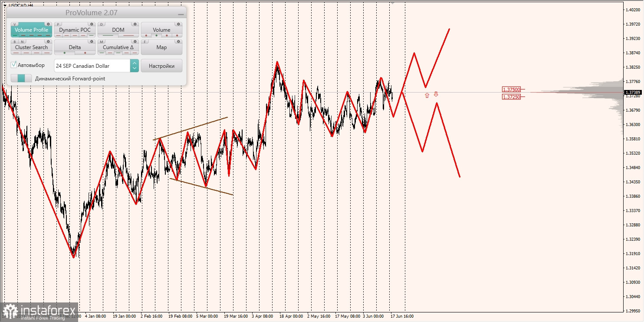The width and height of the screenshot is (644, 322).
Task: Toggle the Автовыбор checkbox
Action: 14,65
